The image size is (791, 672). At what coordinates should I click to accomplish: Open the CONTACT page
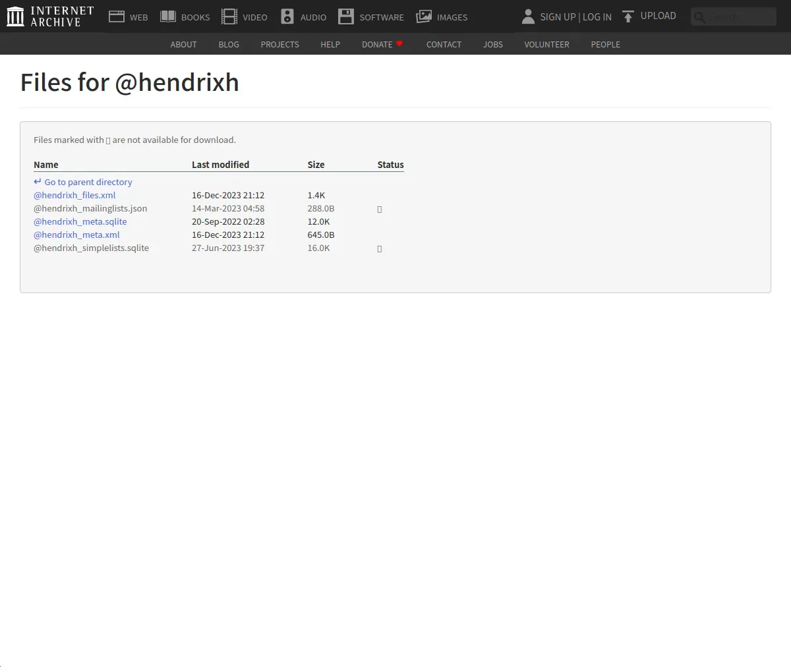click(x=444, y=44)
